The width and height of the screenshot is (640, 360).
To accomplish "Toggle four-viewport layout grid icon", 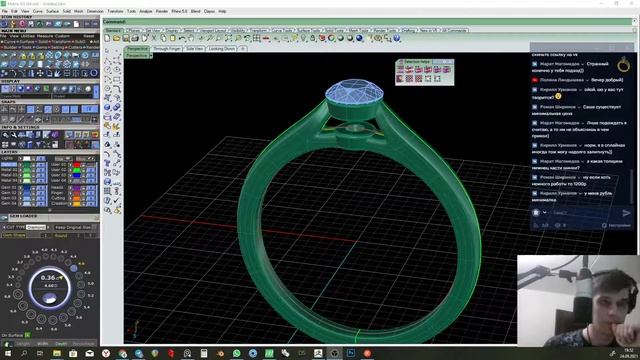I will [x=257, y=38].
